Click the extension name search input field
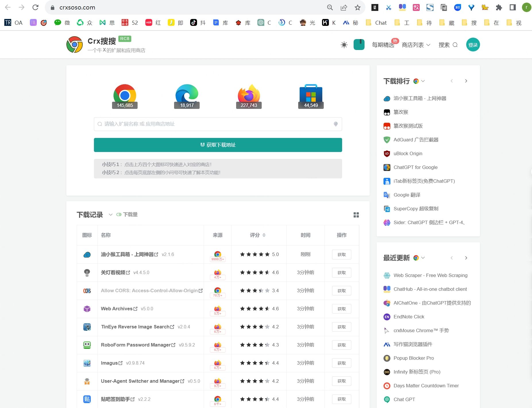This screenshot has height=408, width=532. pyautogui.click(x=215, y=124)
